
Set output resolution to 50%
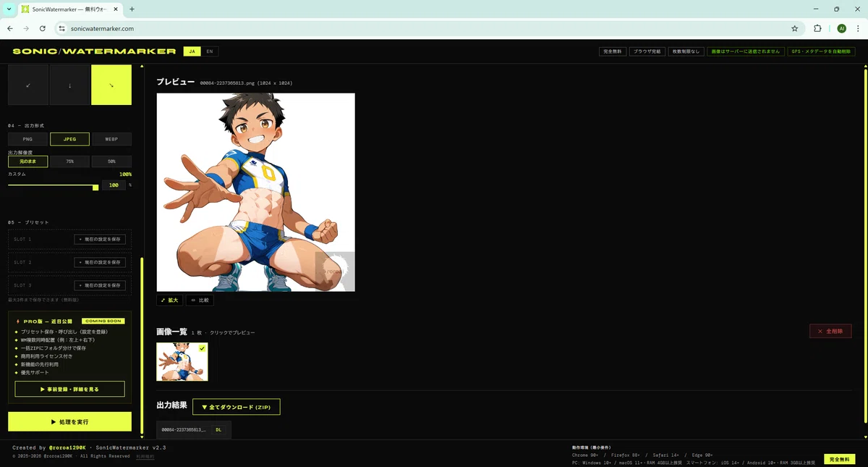[111, 161]
